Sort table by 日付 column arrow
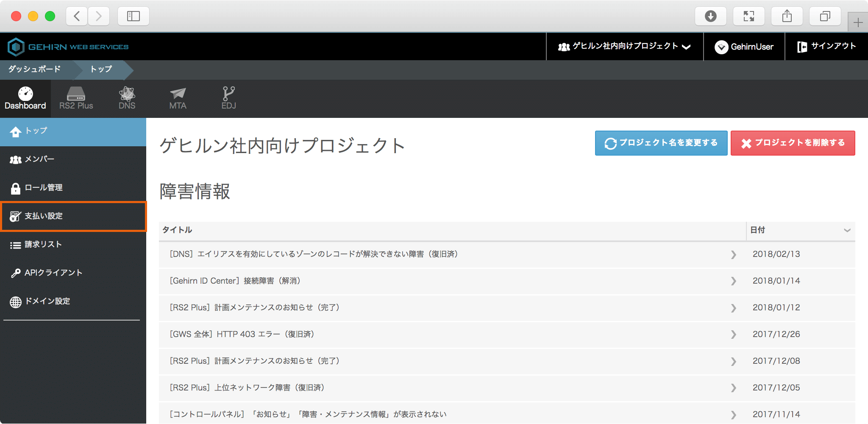Image resolution: width=868 pixels, height=424 pixels. (847, 230)
